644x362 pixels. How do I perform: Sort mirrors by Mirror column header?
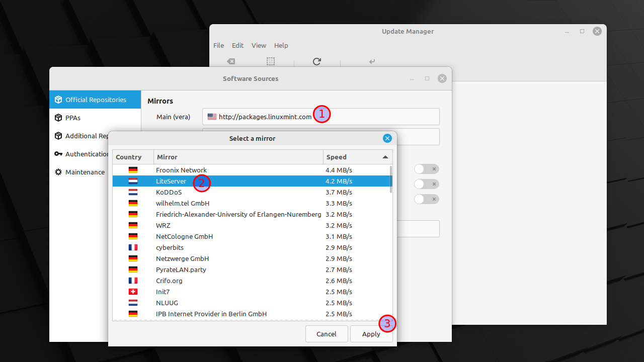(238, 157)
